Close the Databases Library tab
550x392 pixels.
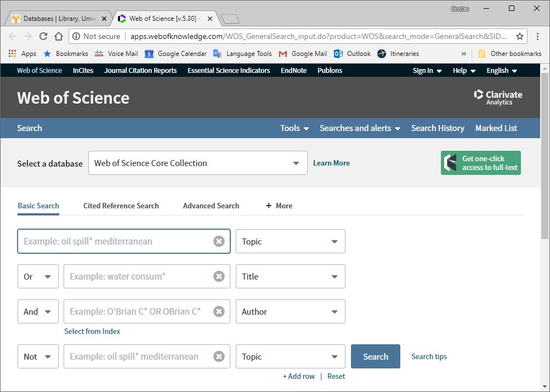point(104,19)
